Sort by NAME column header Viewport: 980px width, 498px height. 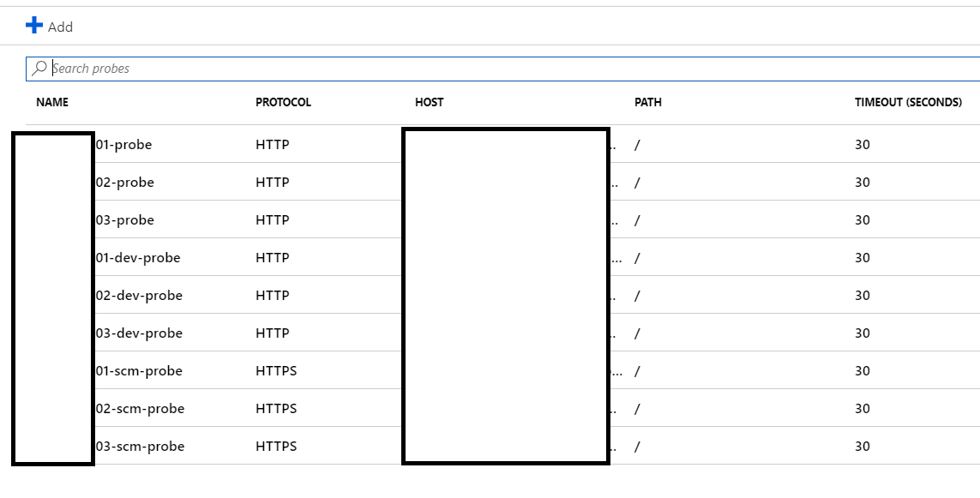pos(52,102)
